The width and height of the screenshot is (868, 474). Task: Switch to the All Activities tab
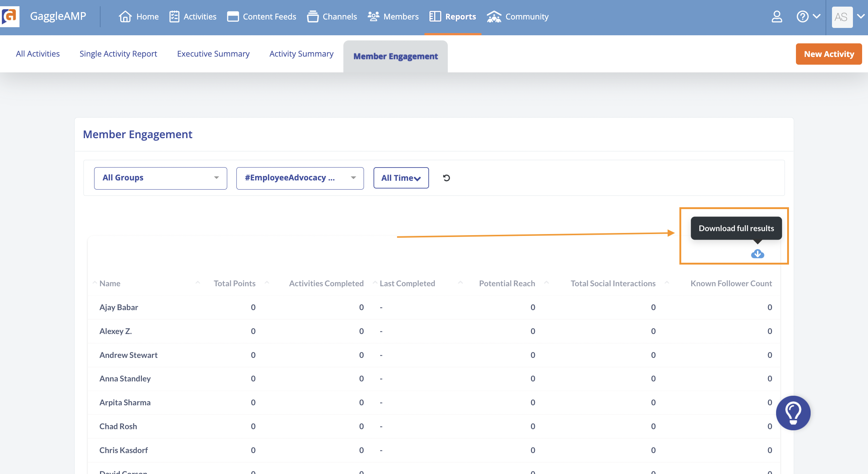(38, 54)
